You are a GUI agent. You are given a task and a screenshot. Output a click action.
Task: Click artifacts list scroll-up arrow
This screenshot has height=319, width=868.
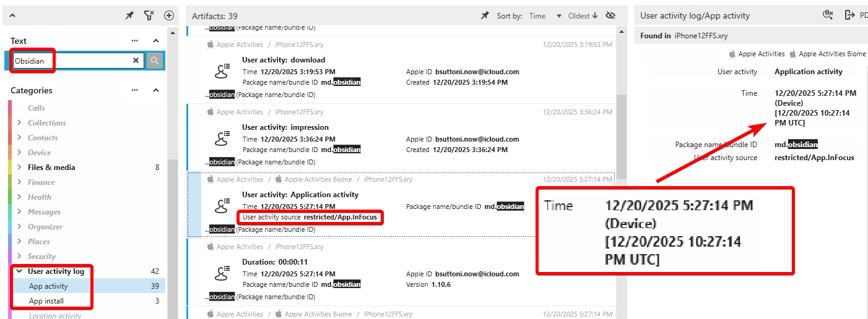[621, 32]
